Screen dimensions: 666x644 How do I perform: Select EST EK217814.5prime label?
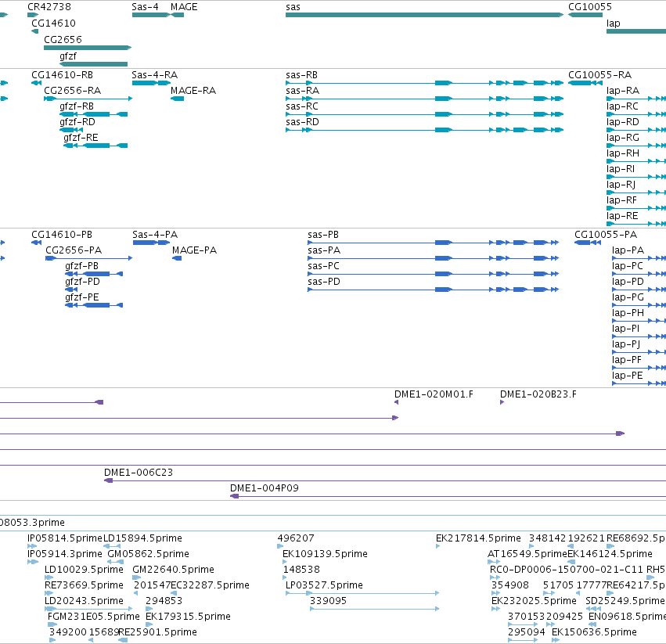478,538
